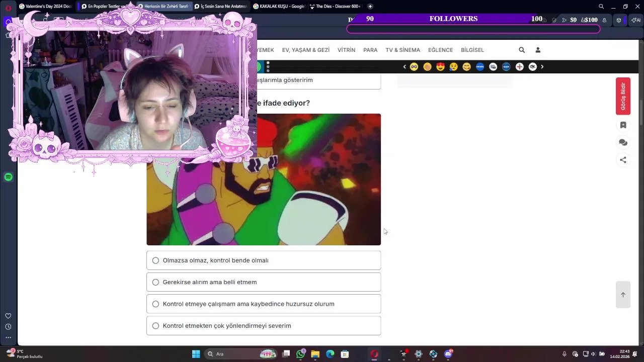
Task: Open the user account profile icon
Action: 538,50
